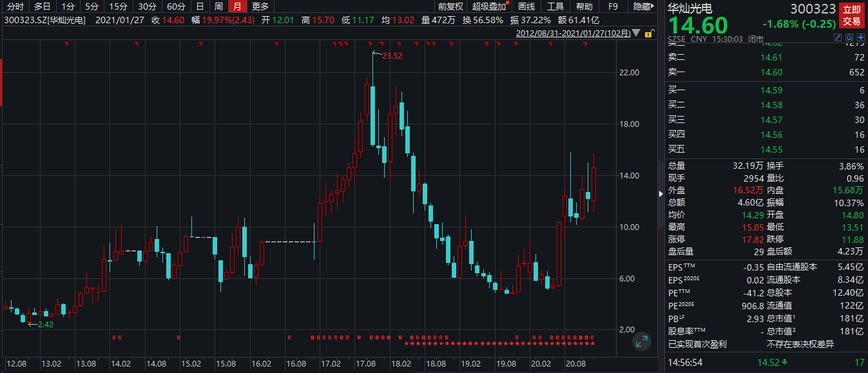Click the pencil edit icon near stock code
868x373 pixels.
[x=838, y=39]
